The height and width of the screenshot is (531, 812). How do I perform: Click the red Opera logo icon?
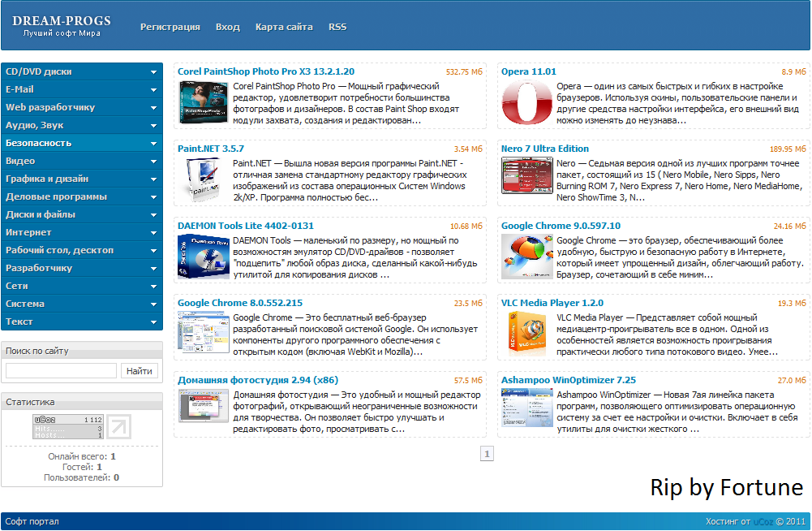coord(526,102)
